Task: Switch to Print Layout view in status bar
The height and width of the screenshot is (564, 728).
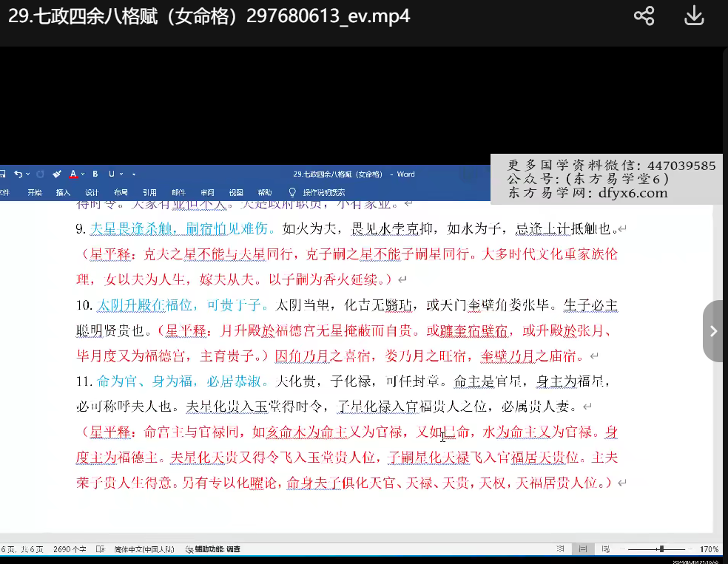Action: tap(583, 549)
